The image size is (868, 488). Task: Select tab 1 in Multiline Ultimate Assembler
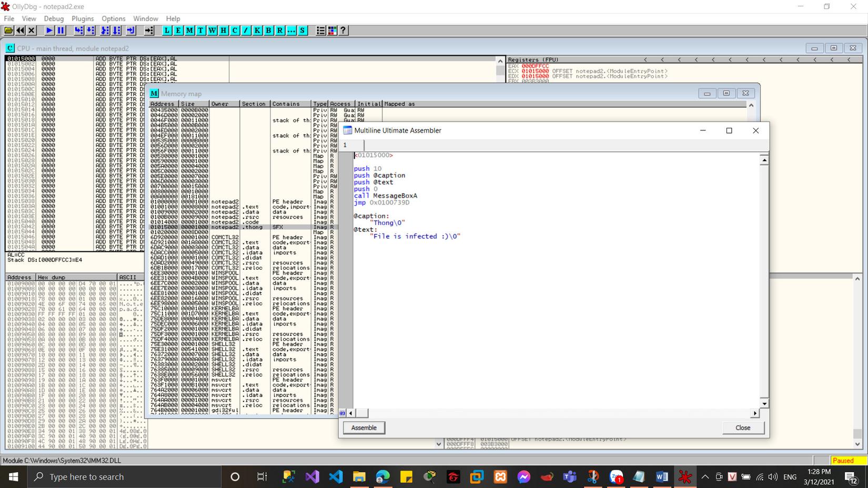coord(346,145)
